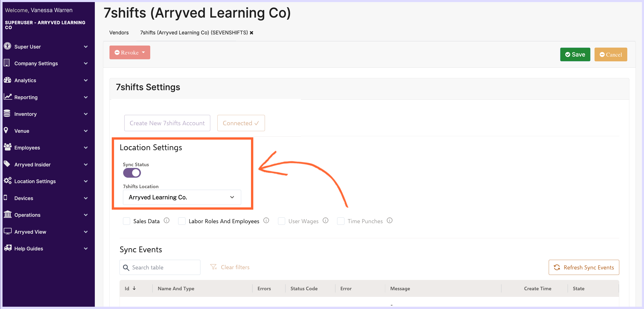
Task: Click the Company Settings building icon
Action: tap(7, 63)
